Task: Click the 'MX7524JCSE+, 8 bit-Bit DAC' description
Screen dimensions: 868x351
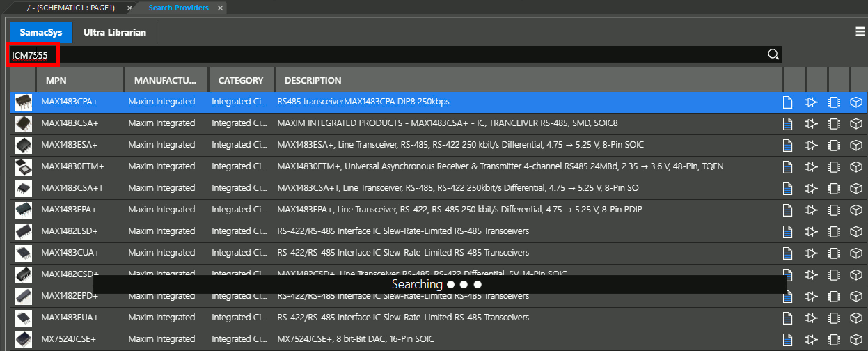Action: (x=356, y=339)
